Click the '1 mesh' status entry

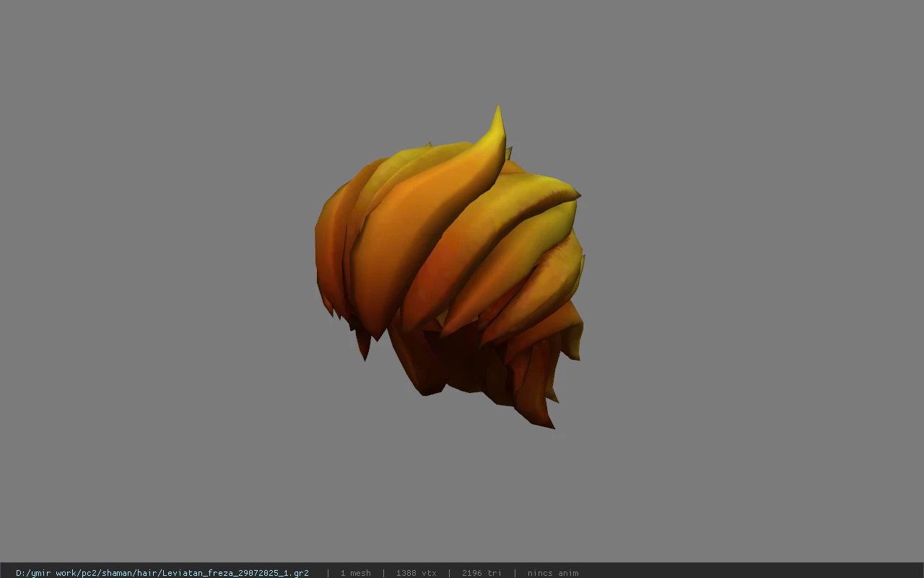coord(355,573)
